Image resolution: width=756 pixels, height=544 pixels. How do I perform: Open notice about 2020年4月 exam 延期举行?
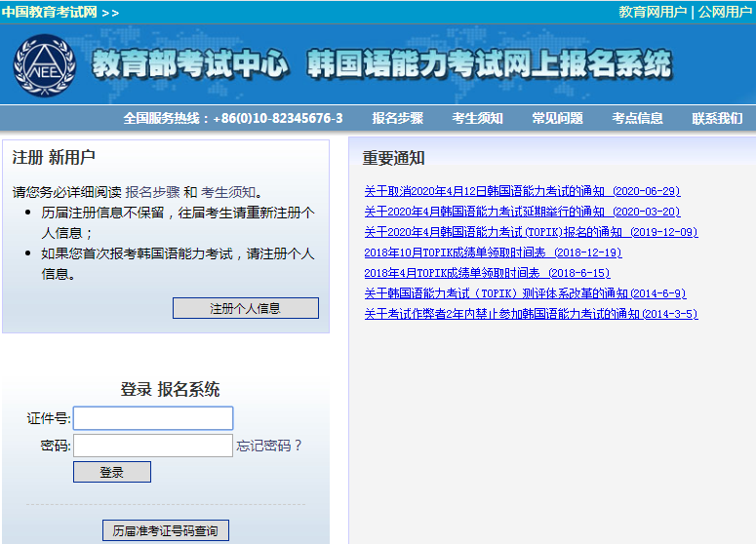pyautogui.click(x=522, y=212)
